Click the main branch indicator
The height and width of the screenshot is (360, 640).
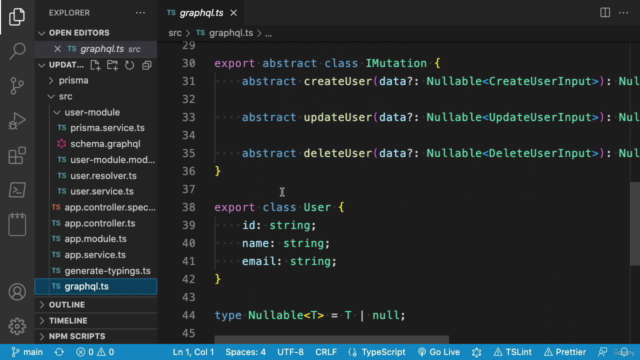(x=27, y=352)
